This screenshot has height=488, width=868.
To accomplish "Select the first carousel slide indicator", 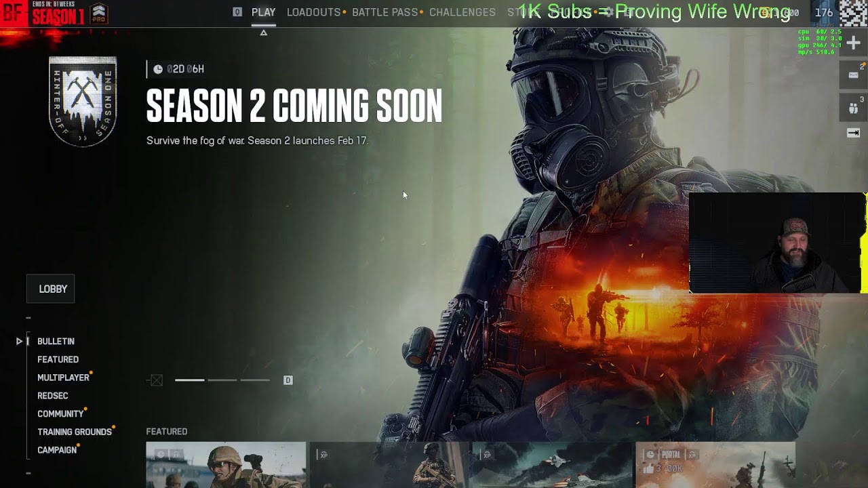I will coord(190,380).
